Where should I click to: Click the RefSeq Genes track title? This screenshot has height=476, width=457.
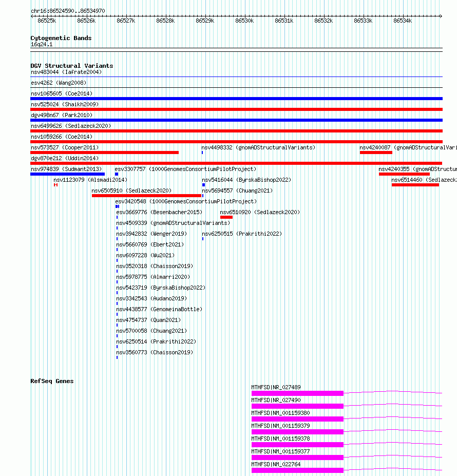52,381
